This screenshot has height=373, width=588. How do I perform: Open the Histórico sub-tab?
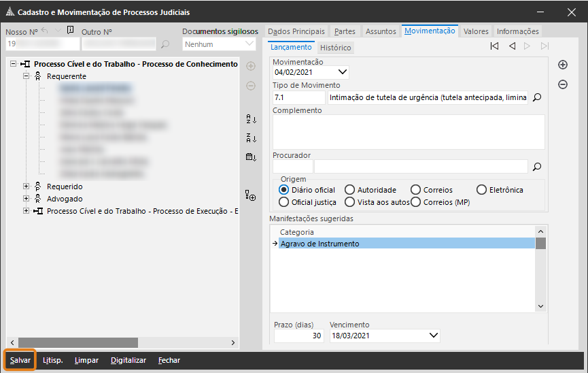335,48
